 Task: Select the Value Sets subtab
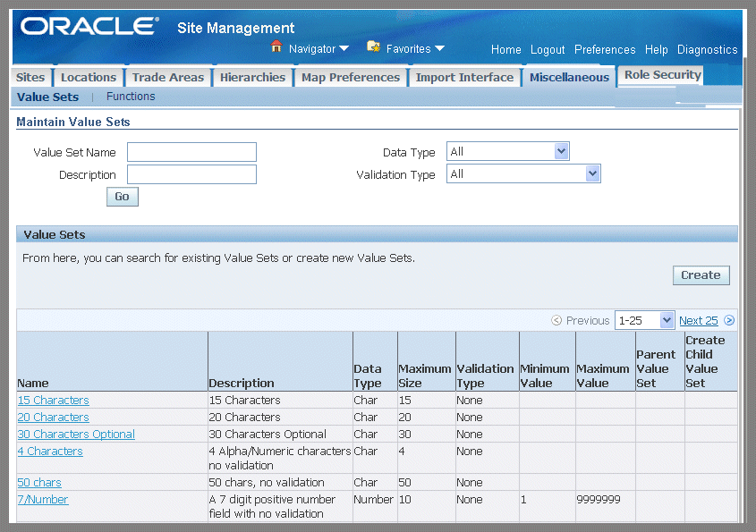coord(47,97)
